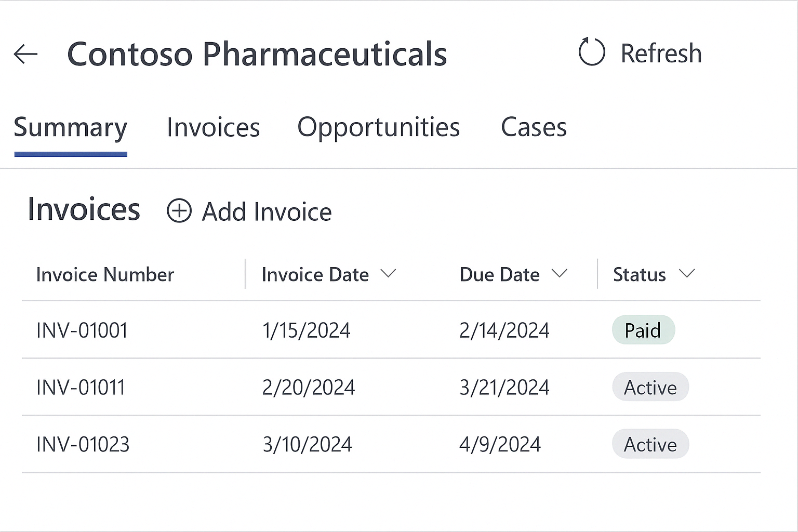Select invoice date 3/10/2024
This screenshot has width=798, height=532.
coord(307,445)
